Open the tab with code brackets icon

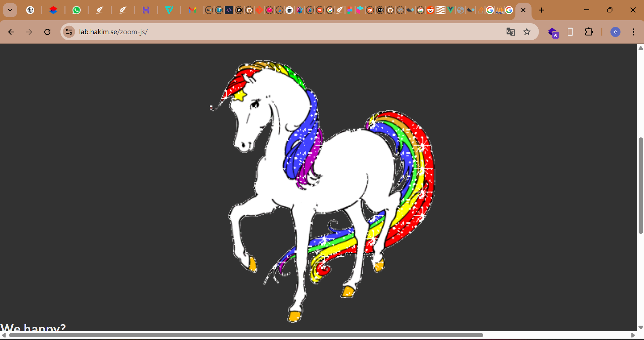pyautogui.click(x=229, y=10)
